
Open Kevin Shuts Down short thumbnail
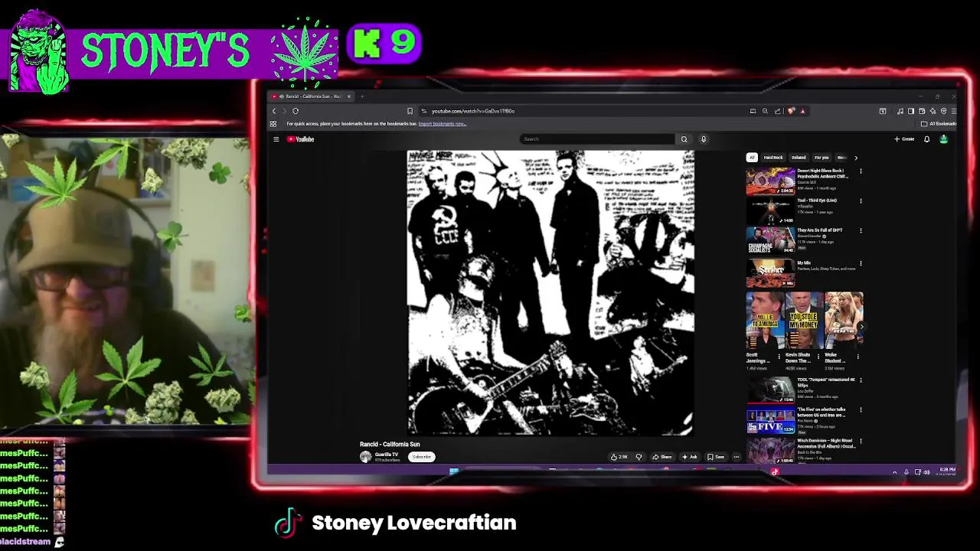click(804, 321)
